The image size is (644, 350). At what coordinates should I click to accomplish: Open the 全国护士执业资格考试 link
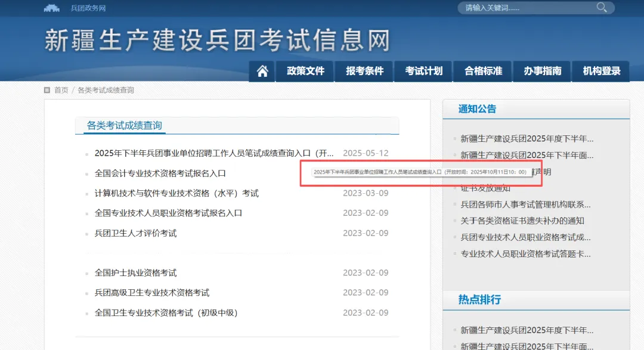135,273
